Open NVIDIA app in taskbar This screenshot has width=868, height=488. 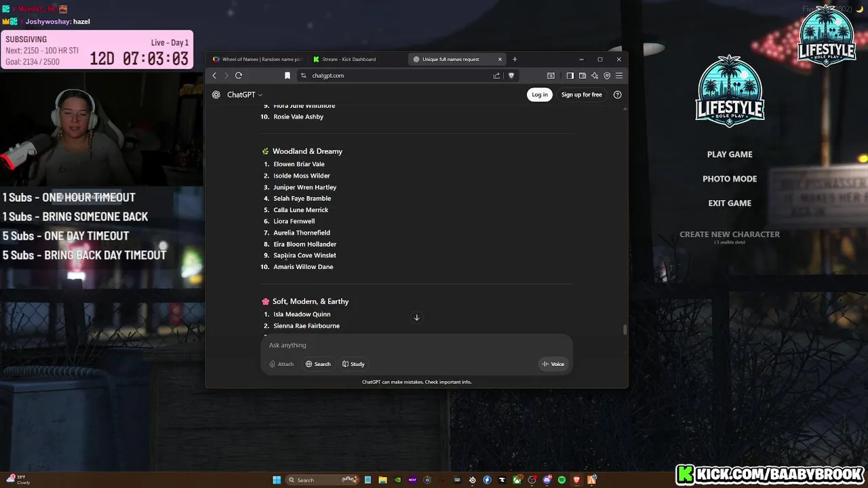click(x=397, y=480)
